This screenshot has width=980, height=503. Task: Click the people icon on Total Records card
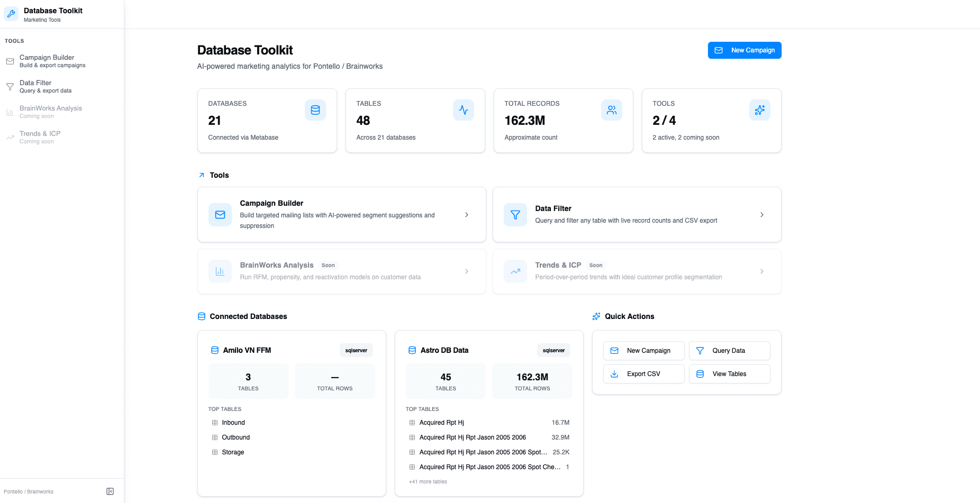pyautogui.click(x=612, y=110)
